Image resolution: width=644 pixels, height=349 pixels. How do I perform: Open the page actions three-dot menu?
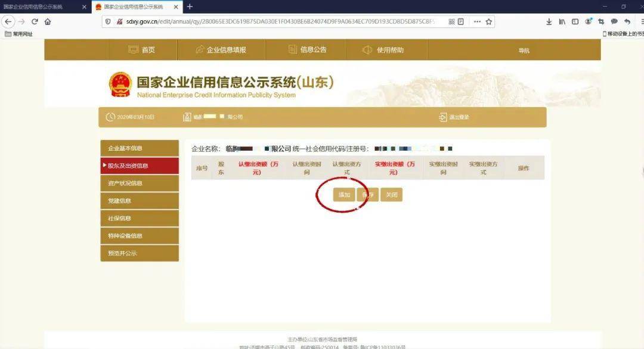tap(477, 21)
